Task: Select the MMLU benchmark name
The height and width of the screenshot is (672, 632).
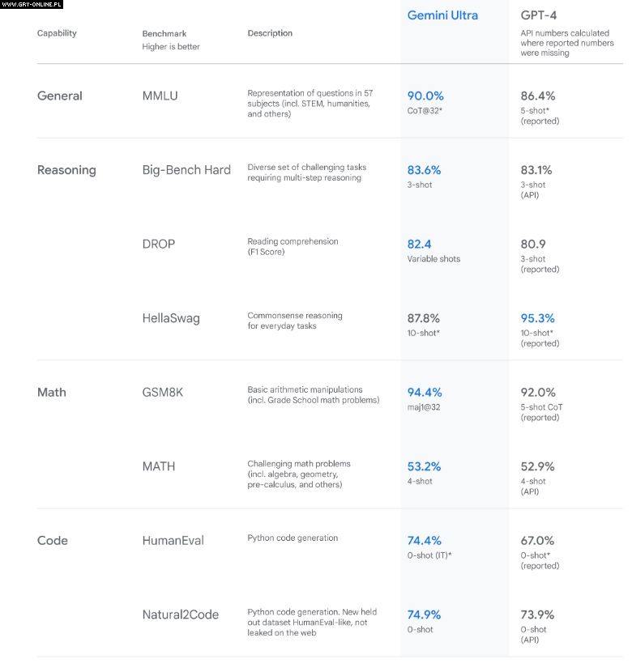Action: [160, 96]
